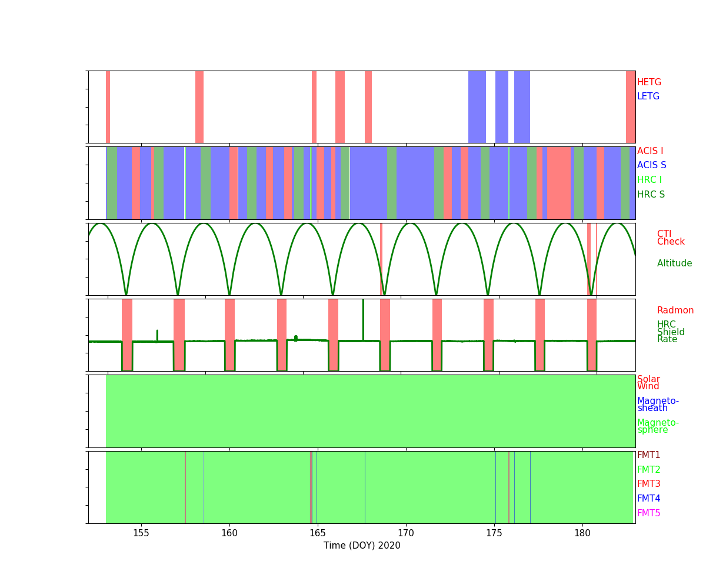The width and height of the screenshot is (706, 588).
Task: Click the Radmon legend label
Action: click(x=675, y=310)
